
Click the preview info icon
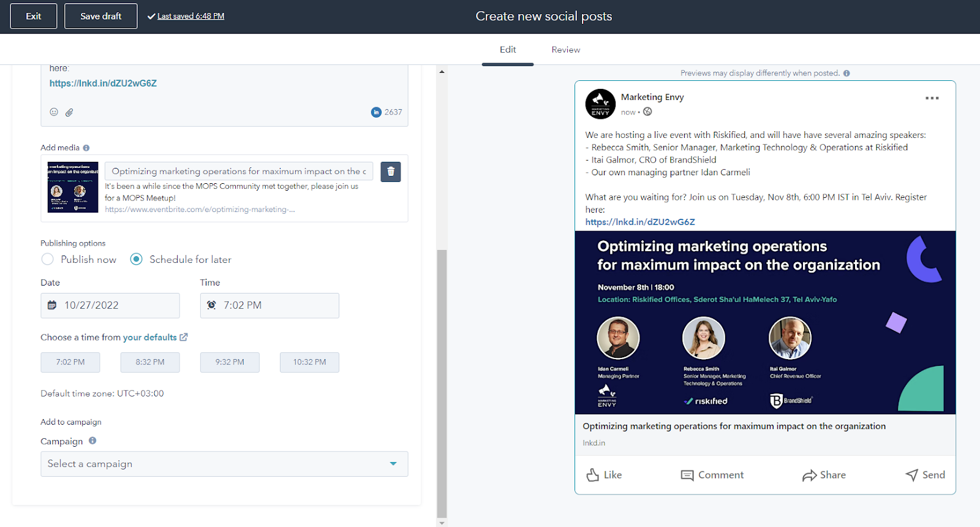pyautogui.click(x=846, y=73)
